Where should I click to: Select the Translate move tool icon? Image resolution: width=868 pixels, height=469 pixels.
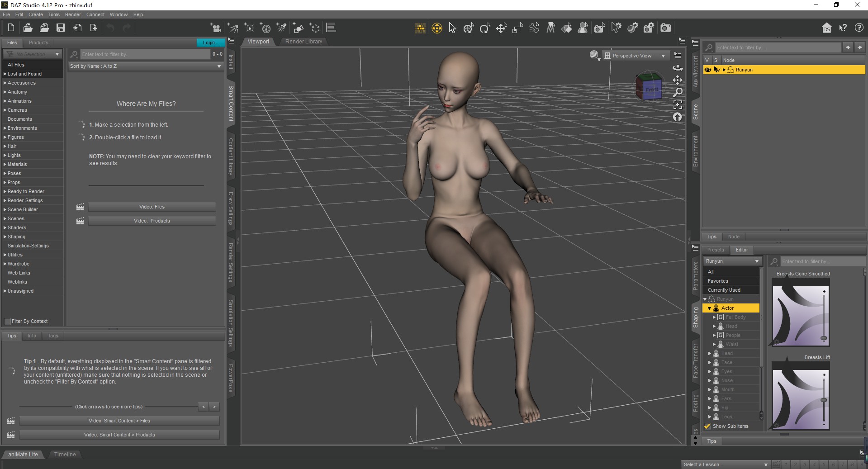click(501, 28)
